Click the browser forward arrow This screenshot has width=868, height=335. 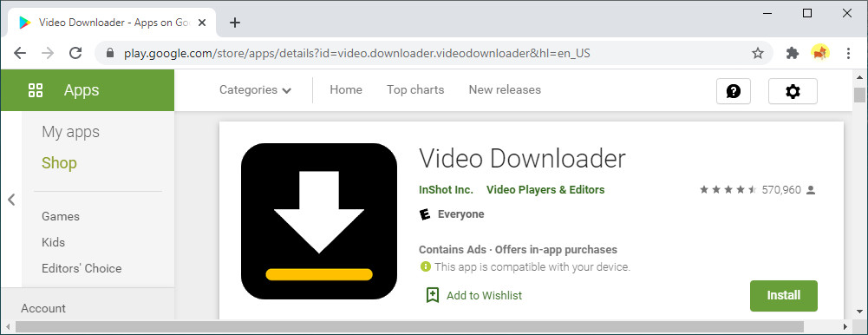pos(48,53)
